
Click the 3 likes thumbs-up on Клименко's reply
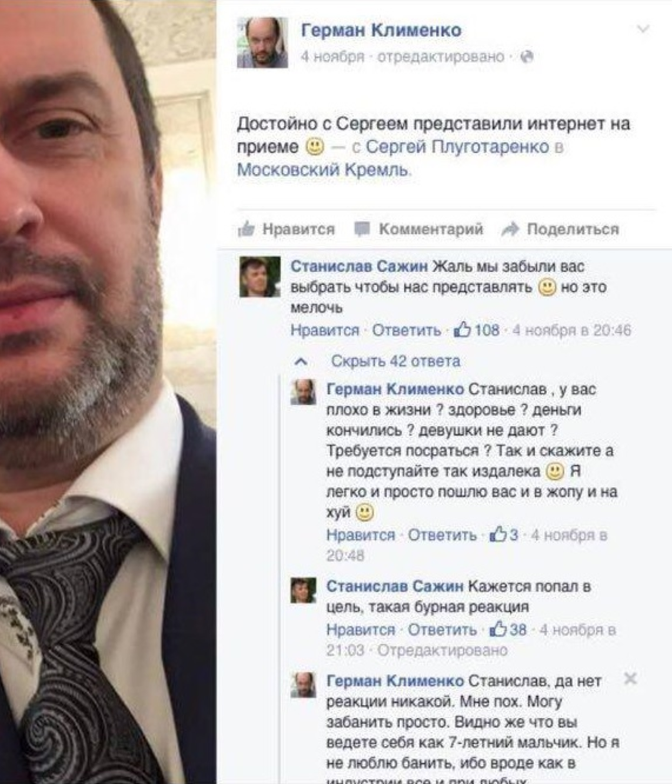[504, 534]
